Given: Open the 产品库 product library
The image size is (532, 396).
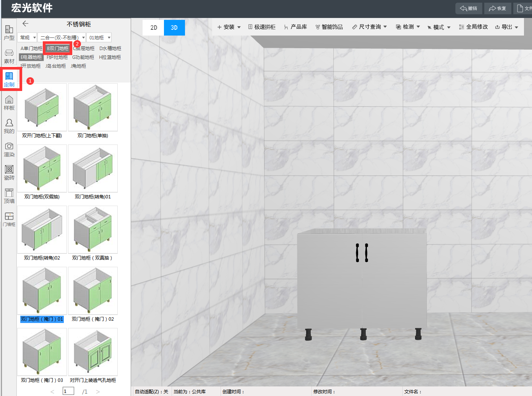Looking at the screenshot, I should [x=295, y=27].
